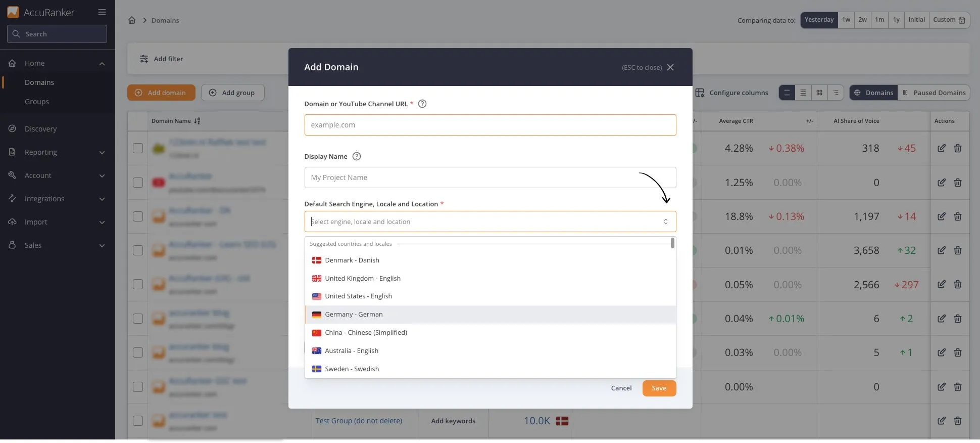Click the Configure columns icon
The height and width of the screenshot is (443, 980).
[x=700, y=93]
